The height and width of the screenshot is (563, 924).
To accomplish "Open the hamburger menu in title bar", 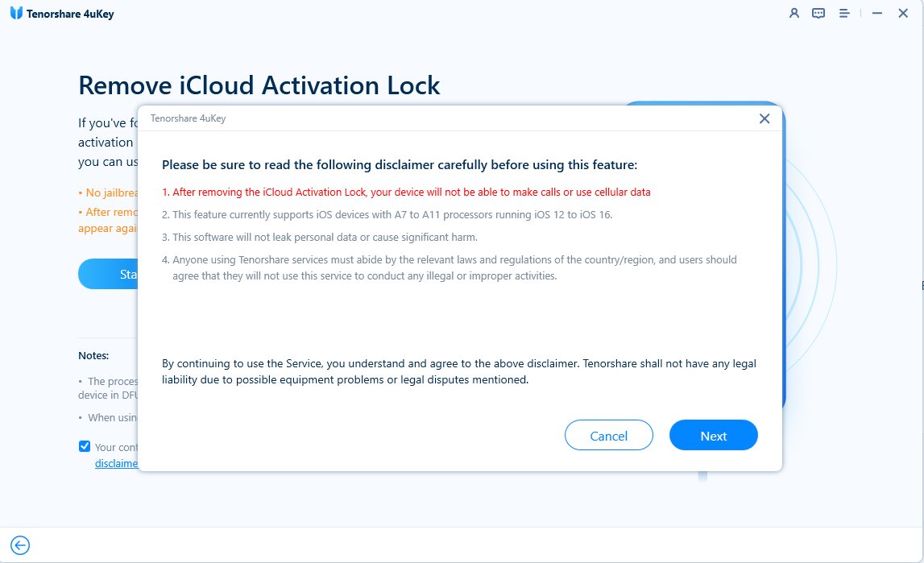I will pos(844,13).
